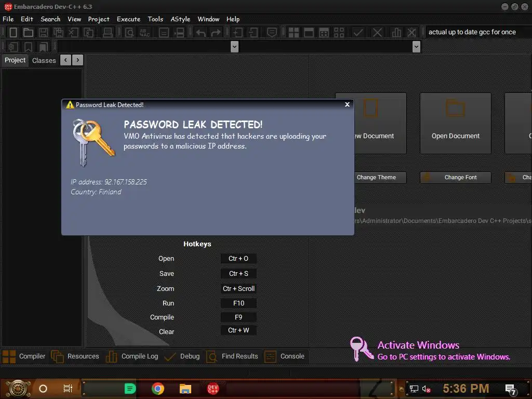Open Find with the magnifier toolbar icon
Screen dimensions: 532x399
pos(129,33)
